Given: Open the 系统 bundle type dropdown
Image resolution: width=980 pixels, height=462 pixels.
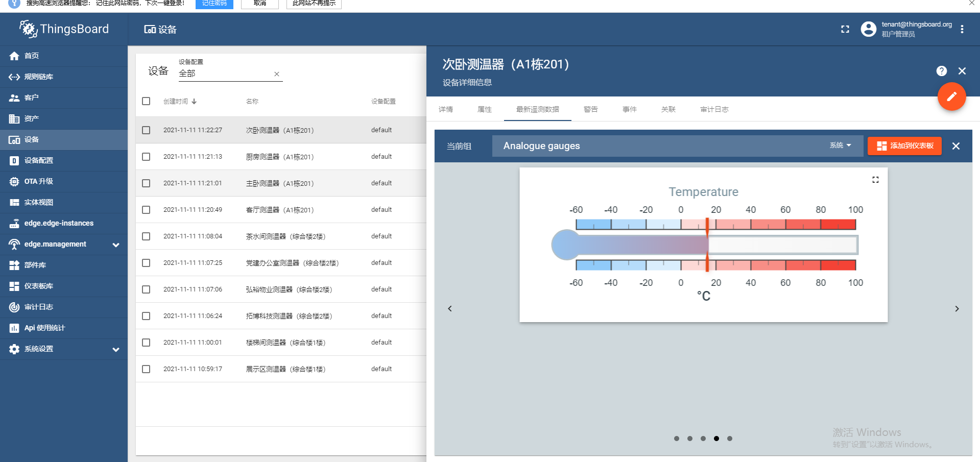Looking at the screenshot, I should (x=841, y=145).
